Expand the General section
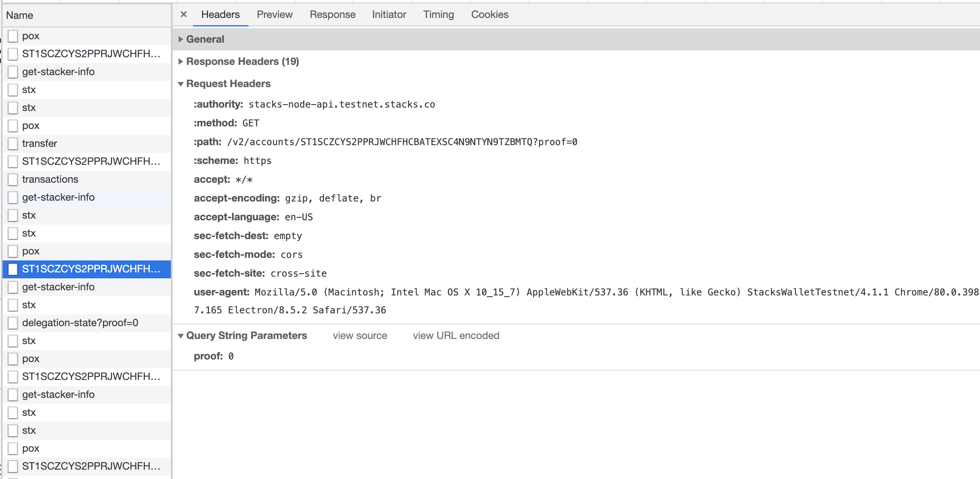The height and width of the screenshot is (479, 980). pos(205,39)
